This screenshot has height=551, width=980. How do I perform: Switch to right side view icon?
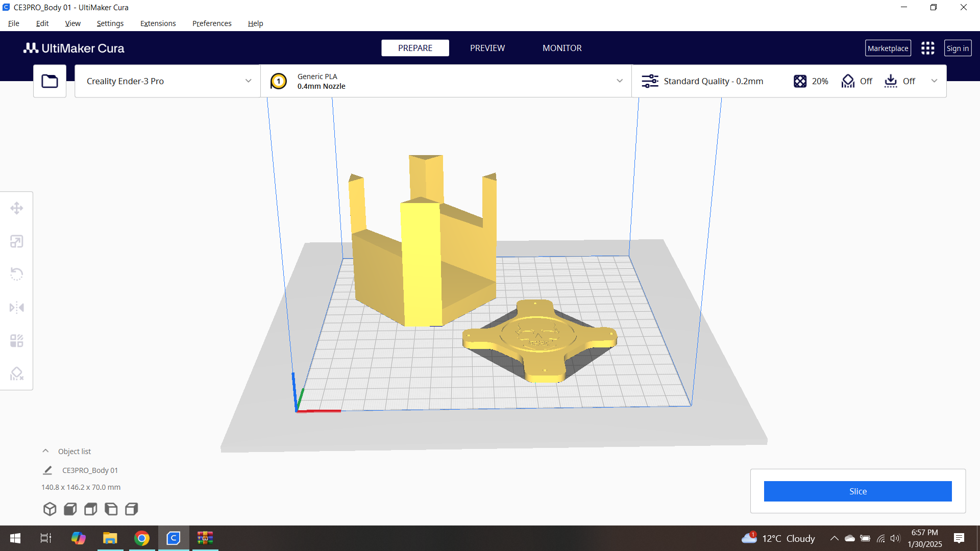pyautogui.click(x=131, y=509)
